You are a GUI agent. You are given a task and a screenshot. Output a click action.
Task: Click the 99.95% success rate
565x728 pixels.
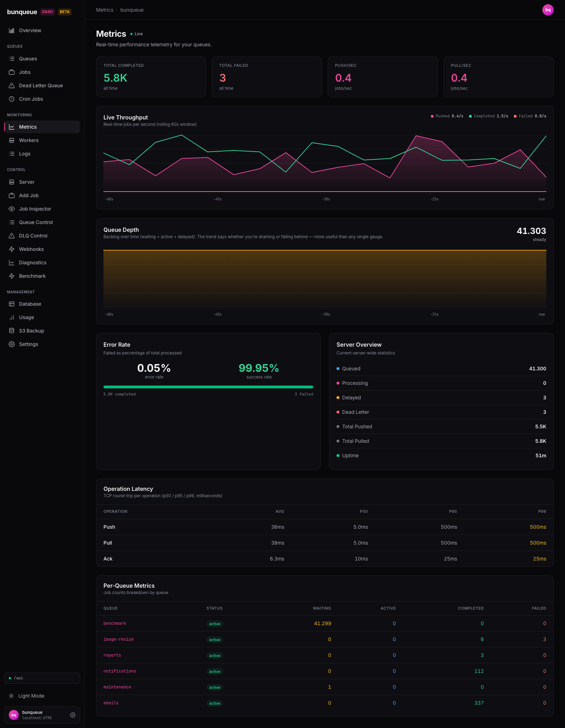tap(259, 368)
